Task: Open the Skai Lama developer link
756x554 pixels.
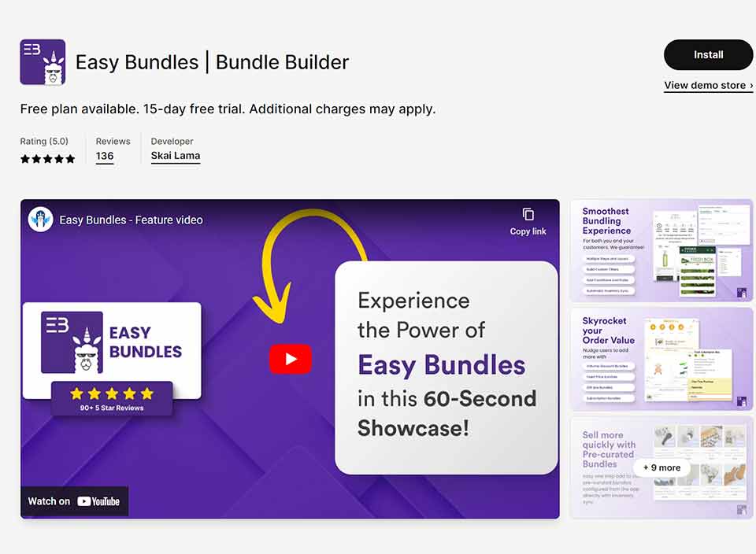Action: (x=176, y=156)
